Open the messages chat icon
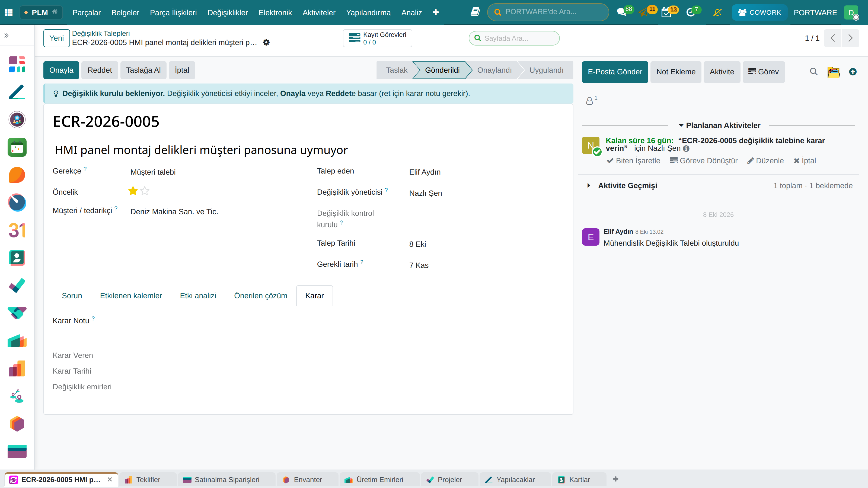Viewport: 868px width, 488px height. [621, 12]
